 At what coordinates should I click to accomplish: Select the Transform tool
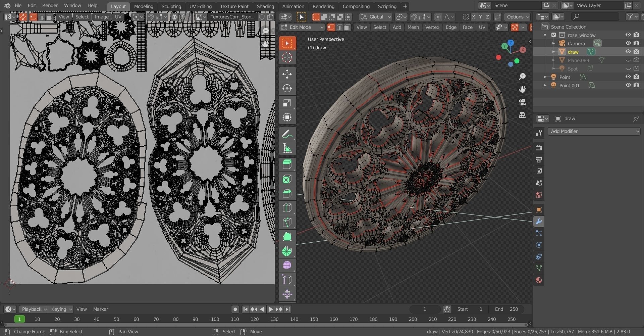(287, 117)
